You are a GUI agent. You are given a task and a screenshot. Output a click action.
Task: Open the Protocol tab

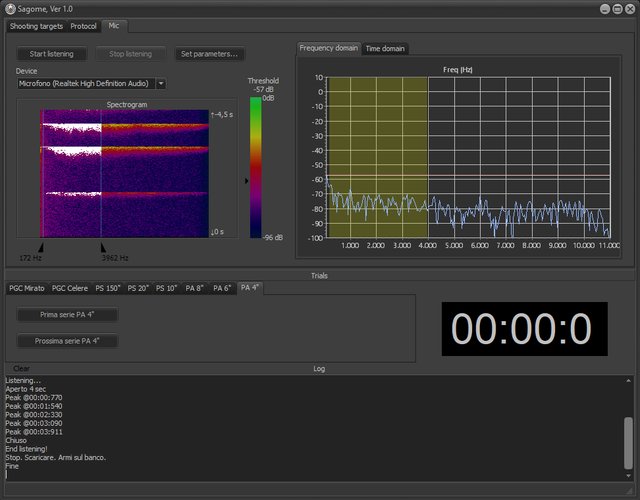click(x=83, y=26)
